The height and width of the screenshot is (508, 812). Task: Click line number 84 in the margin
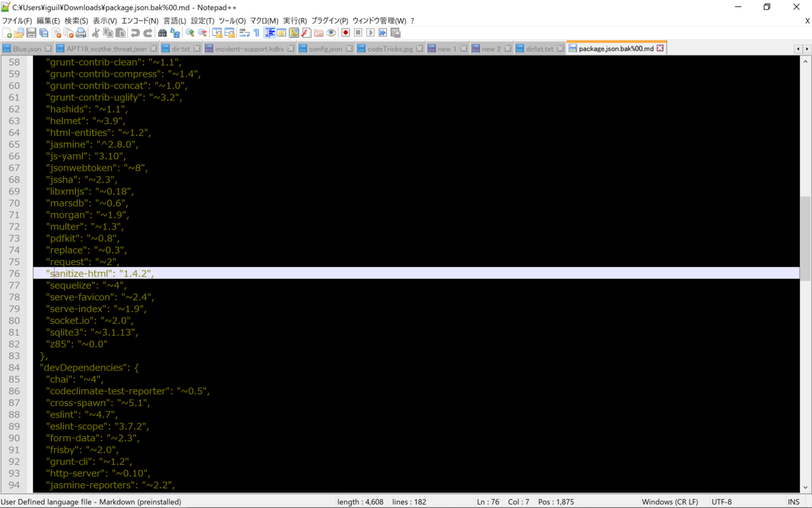click(x=14, y=367)
